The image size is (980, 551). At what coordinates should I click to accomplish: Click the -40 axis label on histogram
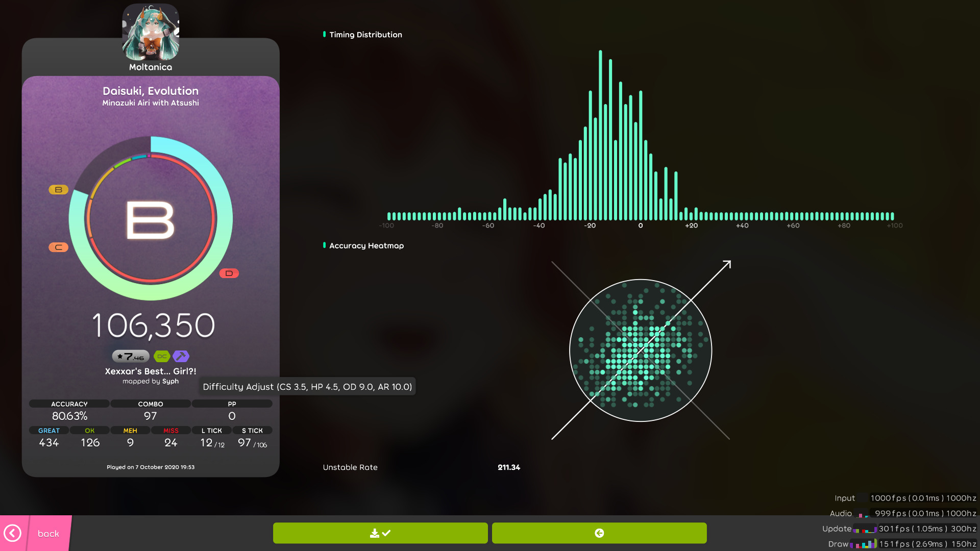(539, 226)
